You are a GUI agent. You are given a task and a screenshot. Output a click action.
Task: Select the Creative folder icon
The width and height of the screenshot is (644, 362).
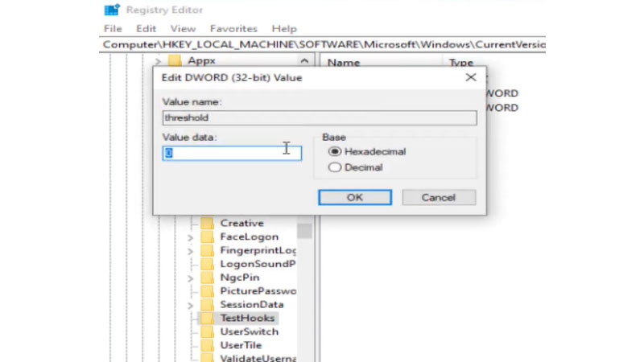click(208, 224)
